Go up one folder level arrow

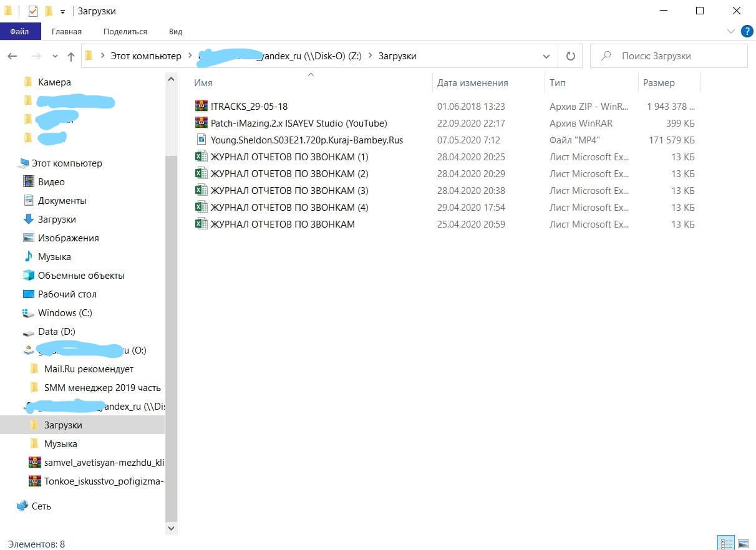pos(70,56)
